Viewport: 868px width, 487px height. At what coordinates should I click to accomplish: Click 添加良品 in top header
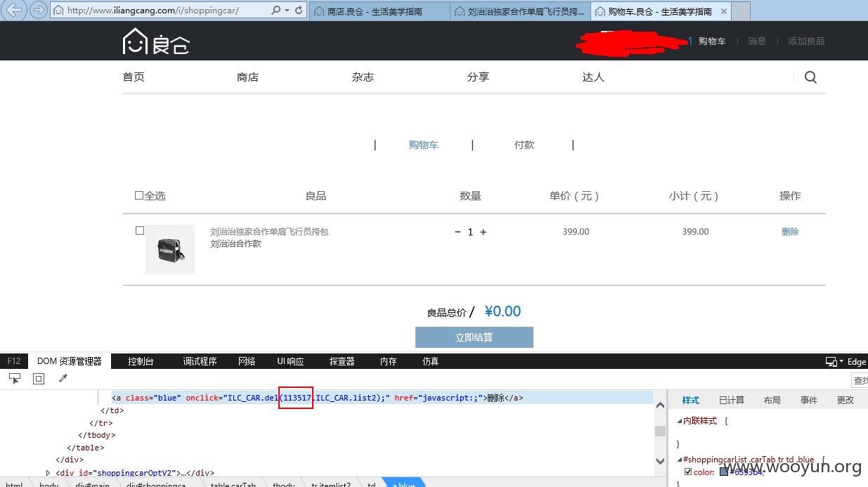806,41
